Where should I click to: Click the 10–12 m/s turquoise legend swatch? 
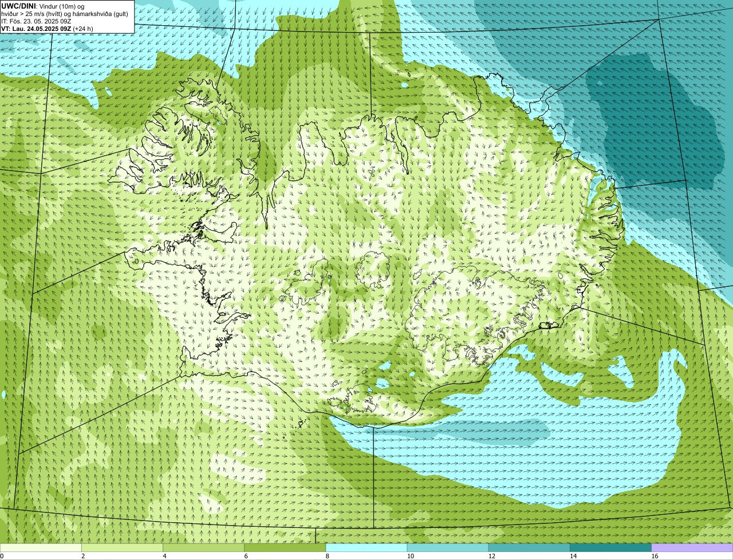(448, 547)
